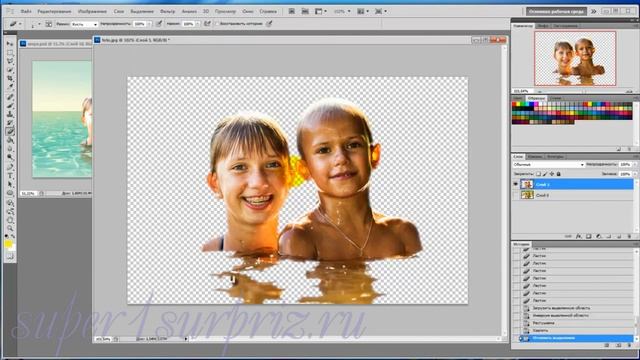Screen dimensions: 640x360
Task: Switch to the Paths tab in Layers panel
Action: tap(555, 157)
